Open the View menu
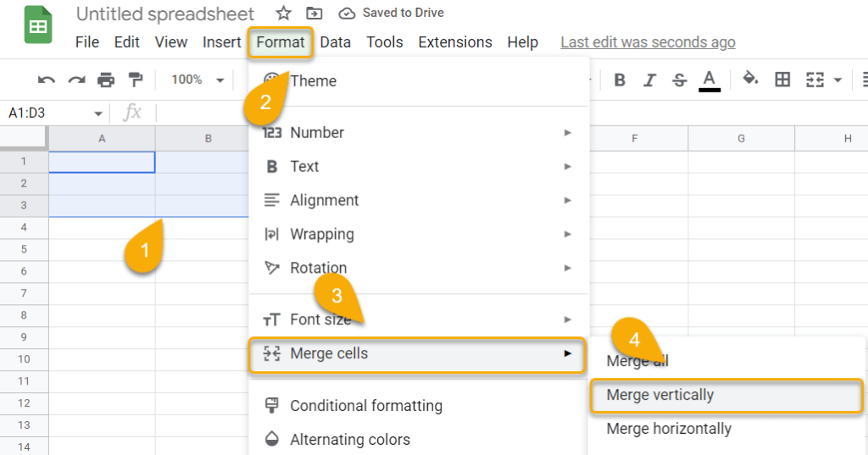Viewport: 868px width, 455px height. coord(171,42)
